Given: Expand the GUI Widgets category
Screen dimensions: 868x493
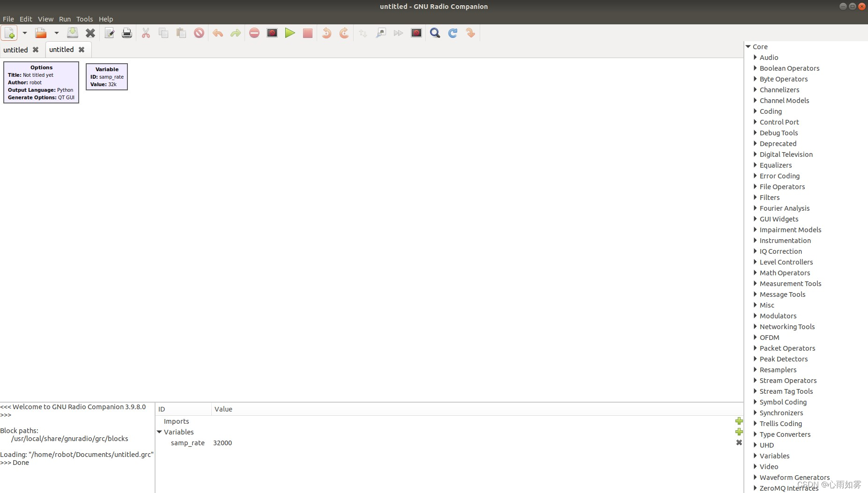Looking at the screenshot, I should [755, 219].
